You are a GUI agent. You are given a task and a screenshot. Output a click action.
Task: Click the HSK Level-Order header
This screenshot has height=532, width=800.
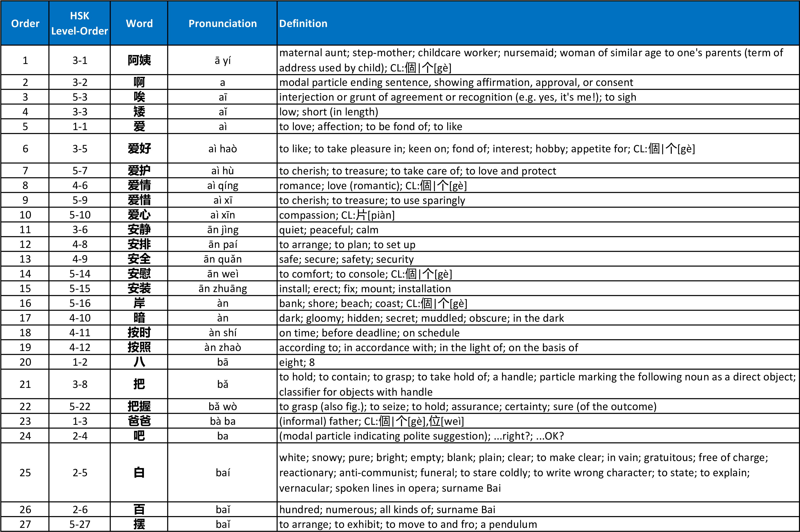(79, 23)
